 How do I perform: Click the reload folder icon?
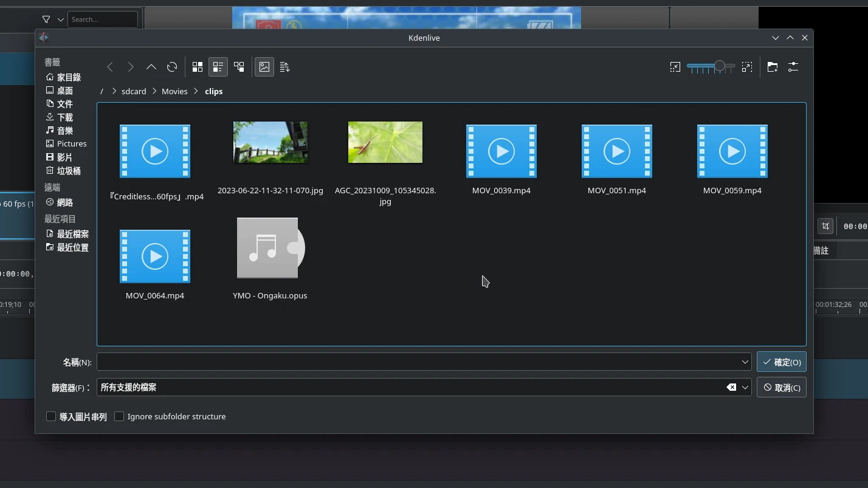[172, 67]
